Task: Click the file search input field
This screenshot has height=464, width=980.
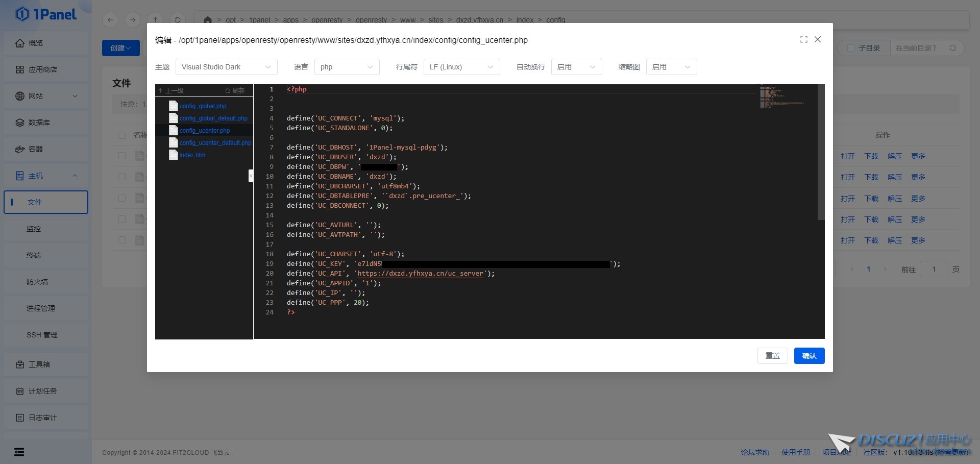Action: [916, 48]
